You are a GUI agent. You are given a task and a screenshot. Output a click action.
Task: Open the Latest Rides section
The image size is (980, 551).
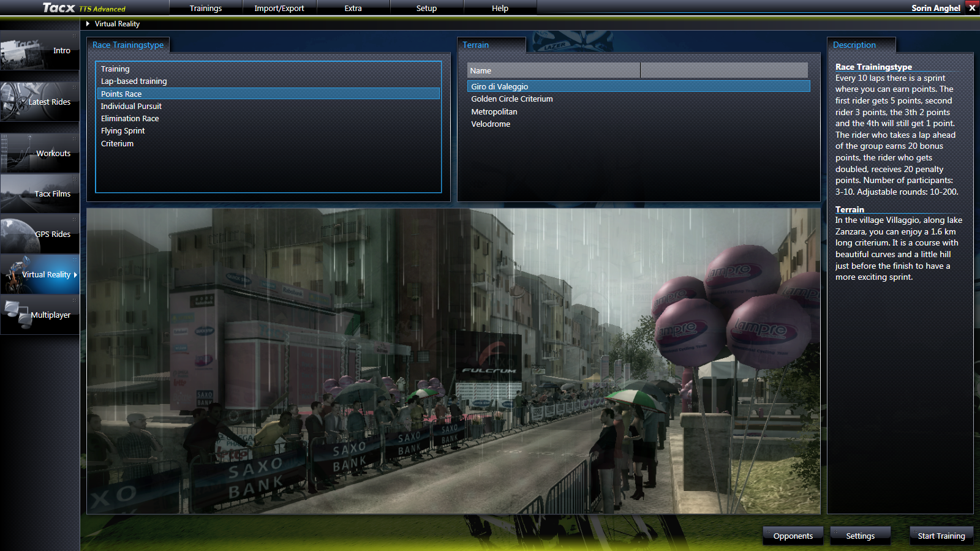40,102
